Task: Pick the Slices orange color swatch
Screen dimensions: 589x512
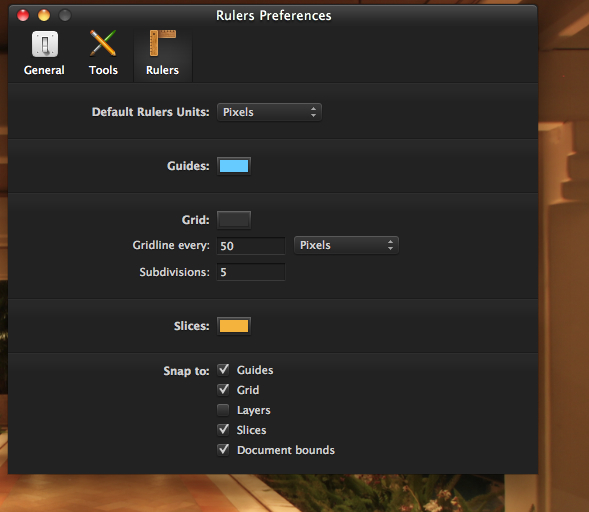Action: [x=234, y=326]
